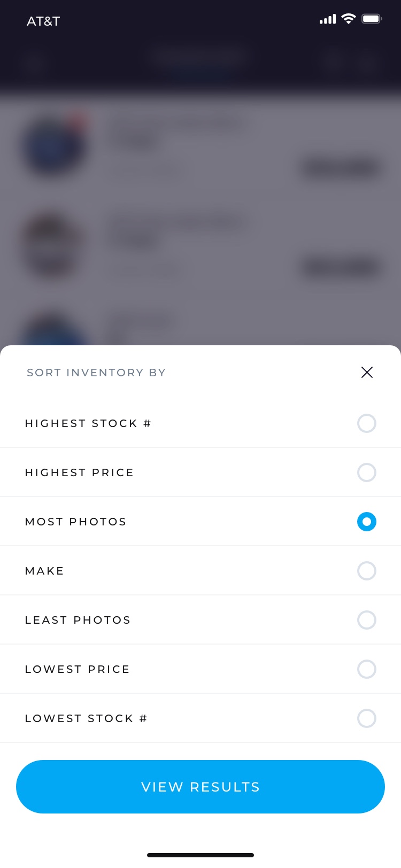Tap the home indicator bar
The image size is (401, 868).
(200, 855)
